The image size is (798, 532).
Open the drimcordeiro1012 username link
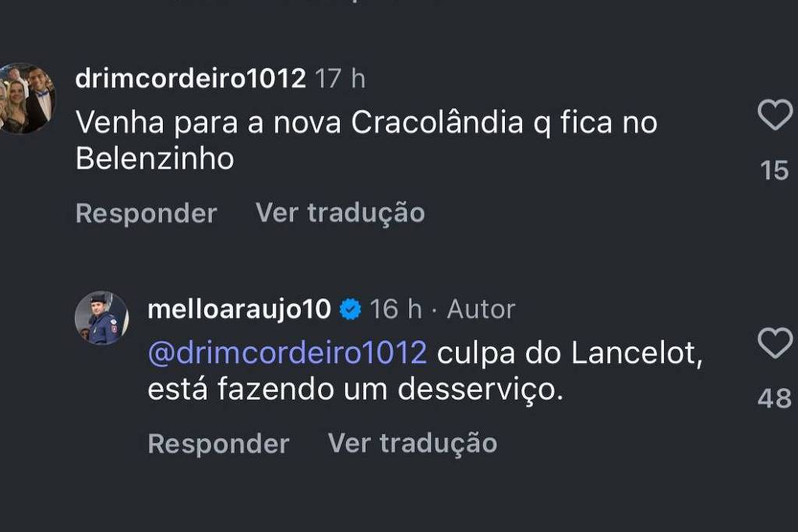191,79
